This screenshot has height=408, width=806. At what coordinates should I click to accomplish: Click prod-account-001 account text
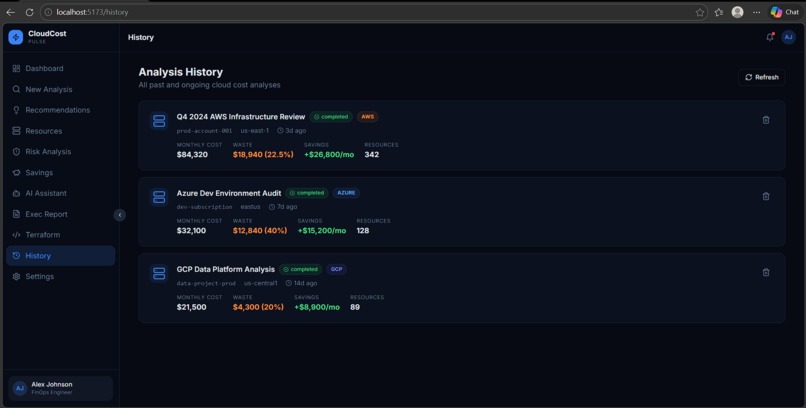pyautogui.click(x=204, y=131)
